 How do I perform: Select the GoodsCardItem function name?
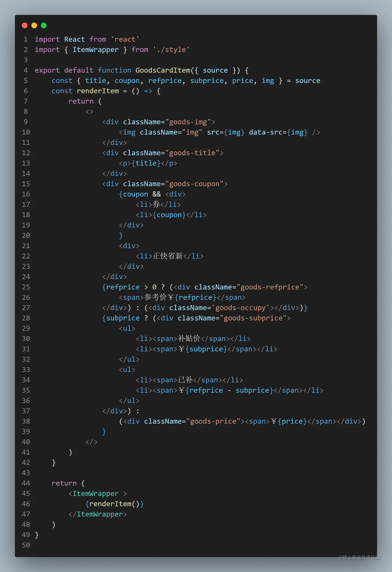[x=163, y=70]
